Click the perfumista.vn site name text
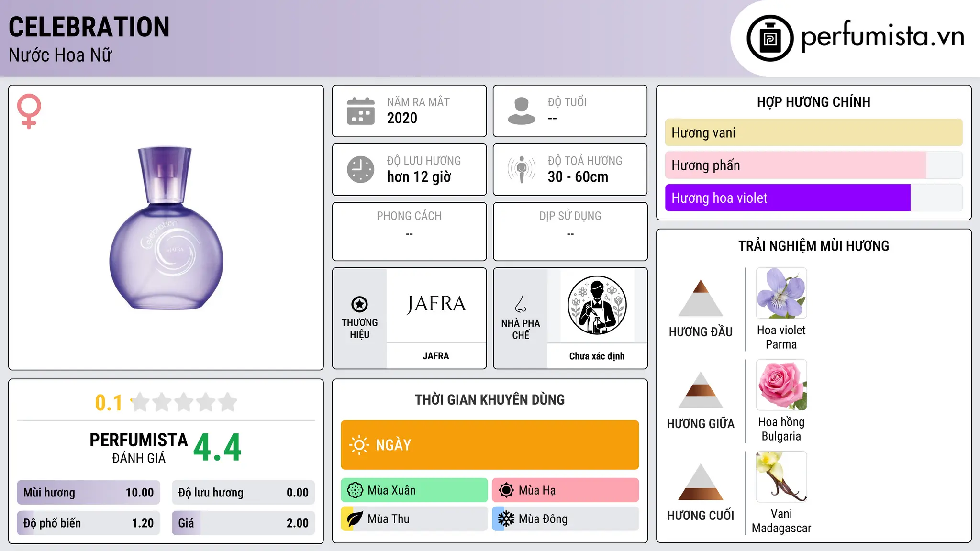Screen dimensions: 980x551 point(882,36)
